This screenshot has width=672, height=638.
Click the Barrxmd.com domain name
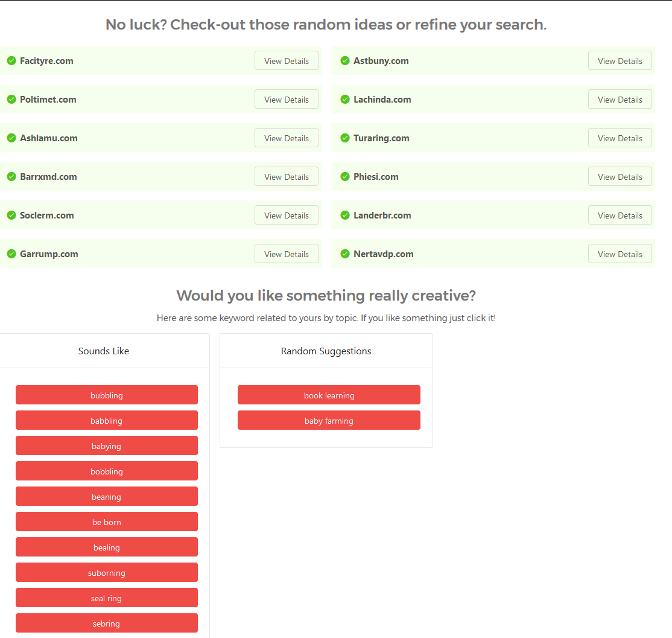coord(48,176)
